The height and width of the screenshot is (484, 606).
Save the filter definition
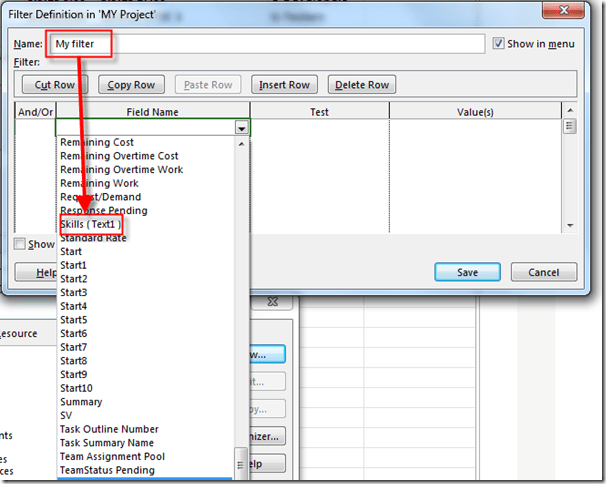point(467,272)
